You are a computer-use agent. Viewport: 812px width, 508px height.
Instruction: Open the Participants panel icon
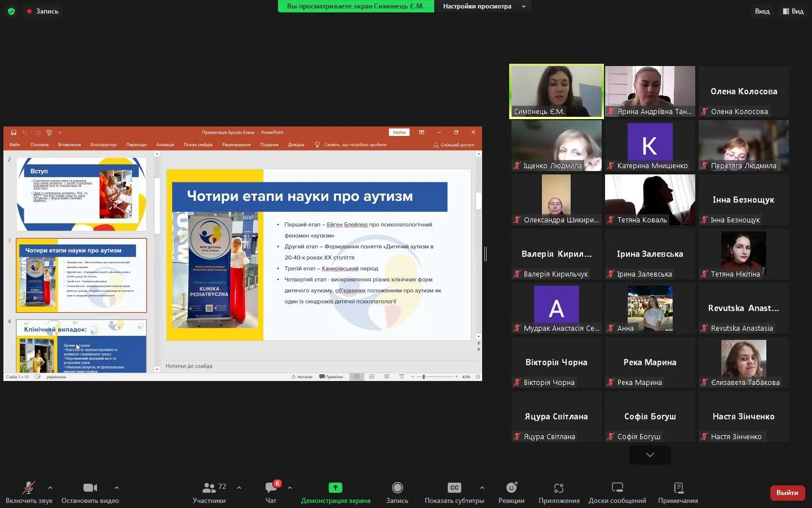(x=209, y=488)
